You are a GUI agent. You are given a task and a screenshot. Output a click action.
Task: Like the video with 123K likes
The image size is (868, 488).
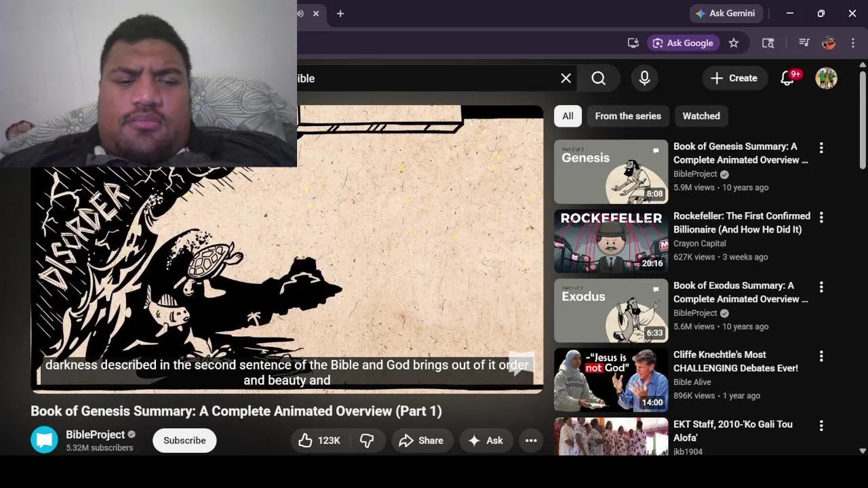point(319,441)
